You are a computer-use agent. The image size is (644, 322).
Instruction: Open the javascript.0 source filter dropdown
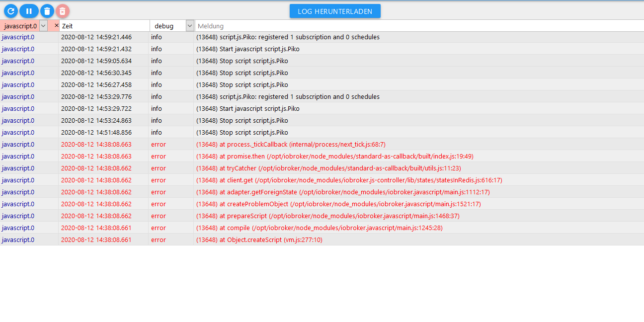(43, 25)
